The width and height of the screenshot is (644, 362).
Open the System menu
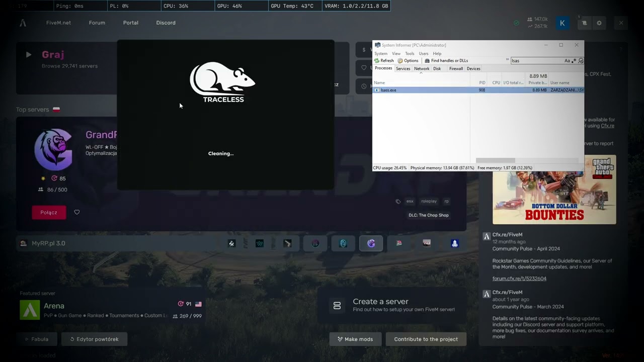[x=381, y=53]
